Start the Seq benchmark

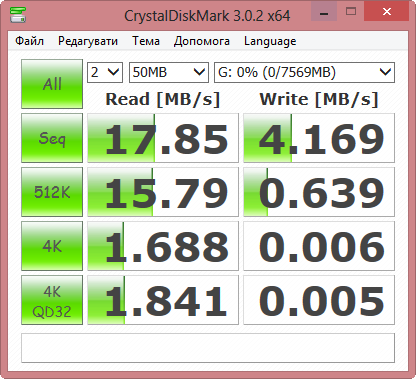pyautogui.click(x=52, y=138)
